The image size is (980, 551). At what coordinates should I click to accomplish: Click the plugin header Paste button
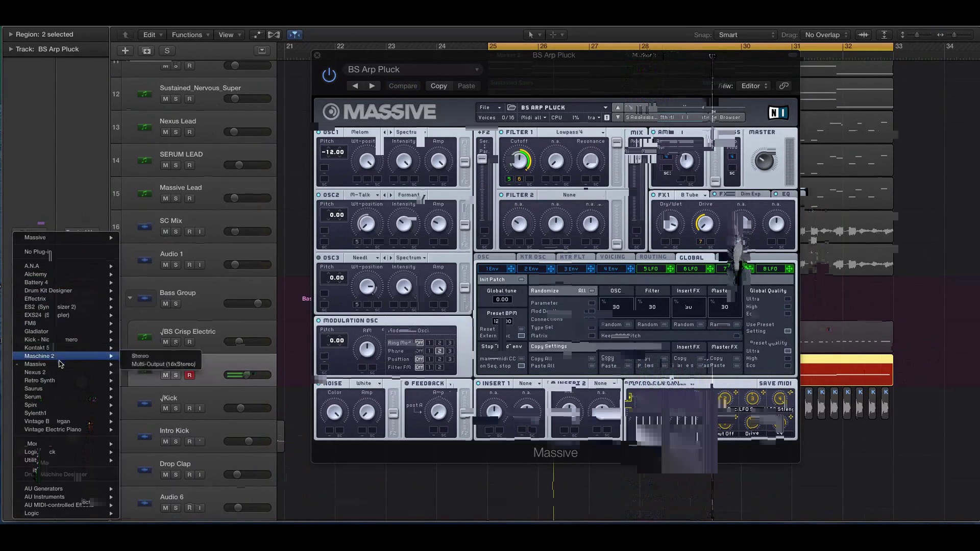[466, 86]
